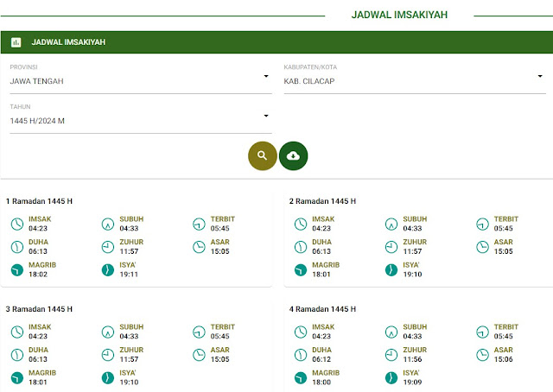Select the 1445 H/2024 M year field
The image size is (553, 392).
click(141, 121)
